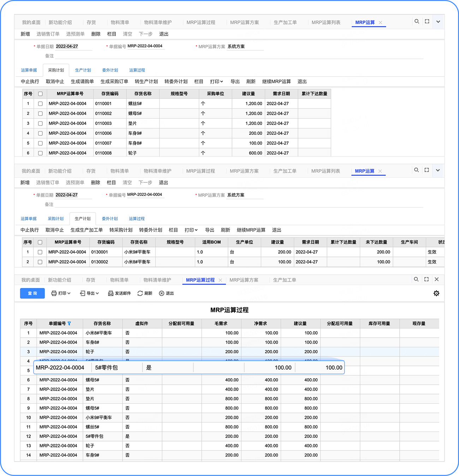This screenshot has height=476, width=459.
Task: Click the 发送邮件 mail icon button
Action: tap(119, 293)
